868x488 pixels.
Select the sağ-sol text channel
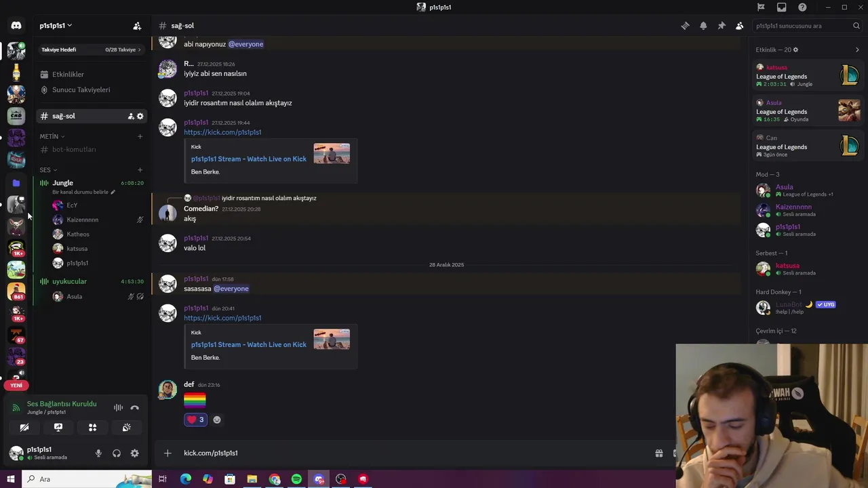tap(64, 116)
